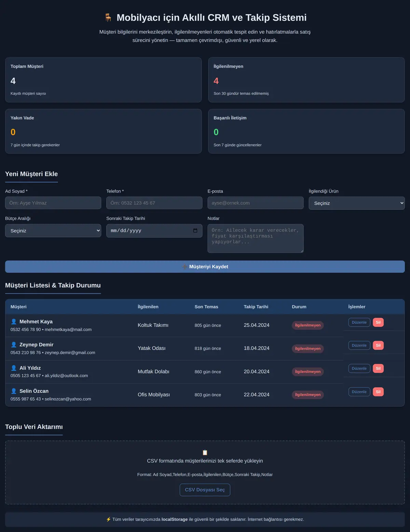This screenshot has height=532, width=410.
Task: Focus the Ad Soyad input field
Action: coord(53,203)
